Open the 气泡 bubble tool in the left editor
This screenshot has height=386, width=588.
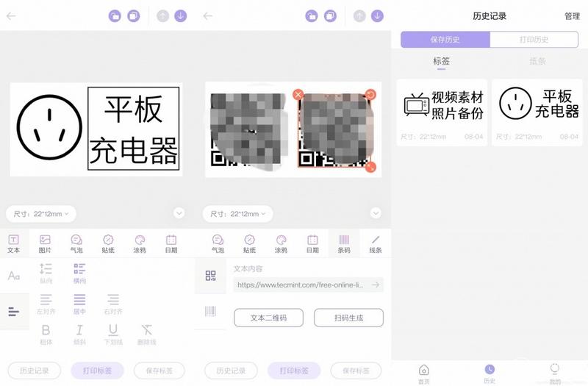[x=76, y=243]
